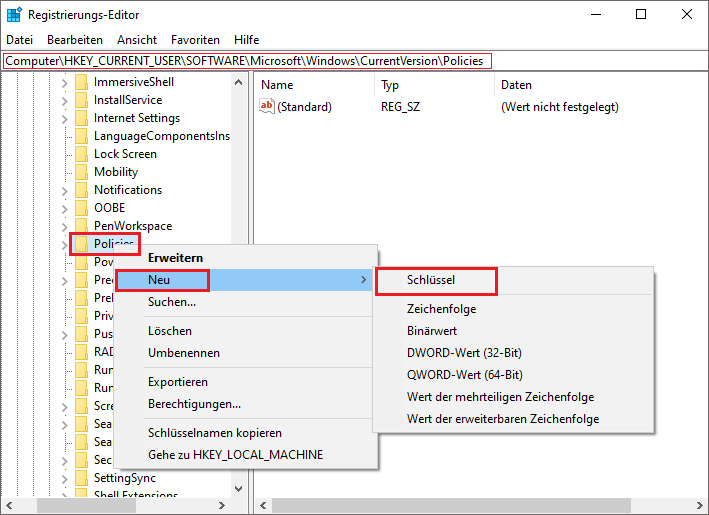Expand the ImmersiveShell tree node
709x515 pixels.
[65, 83]
